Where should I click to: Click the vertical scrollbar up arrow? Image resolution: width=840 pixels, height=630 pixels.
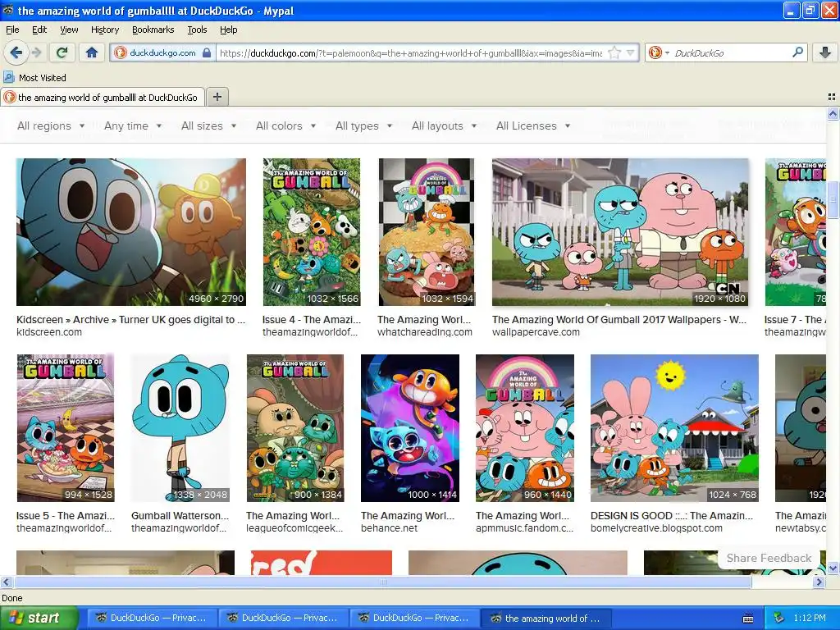coord(833,113)
